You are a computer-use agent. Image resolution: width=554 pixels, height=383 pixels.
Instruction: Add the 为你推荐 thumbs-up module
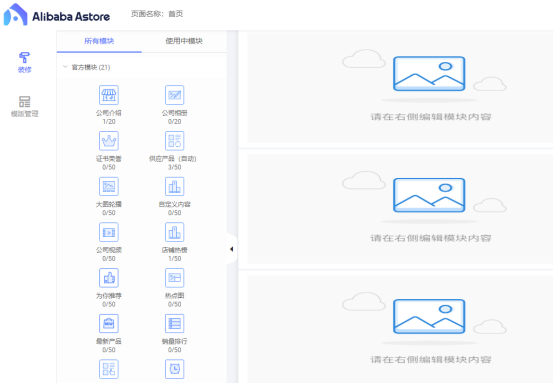tap(109, 278)
